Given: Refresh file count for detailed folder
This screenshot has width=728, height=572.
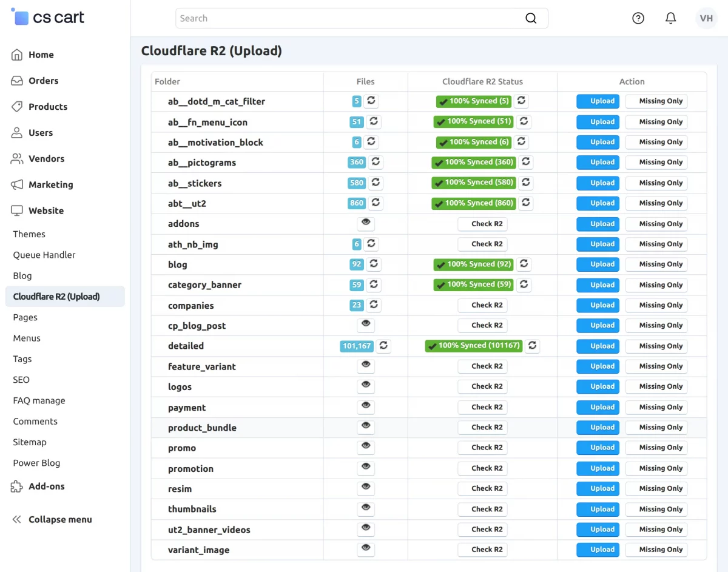Looking at the screenshot, I should (383, 346).
